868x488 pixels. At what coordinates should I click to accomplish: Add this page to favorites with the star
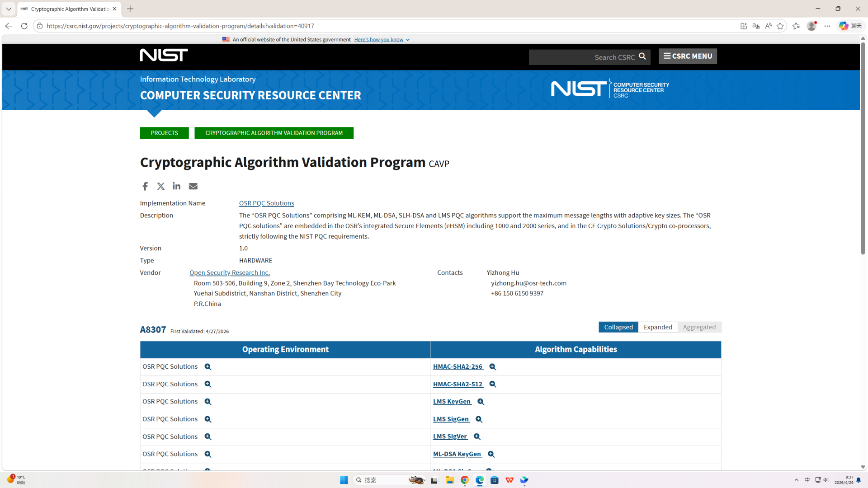coord(780,26)
